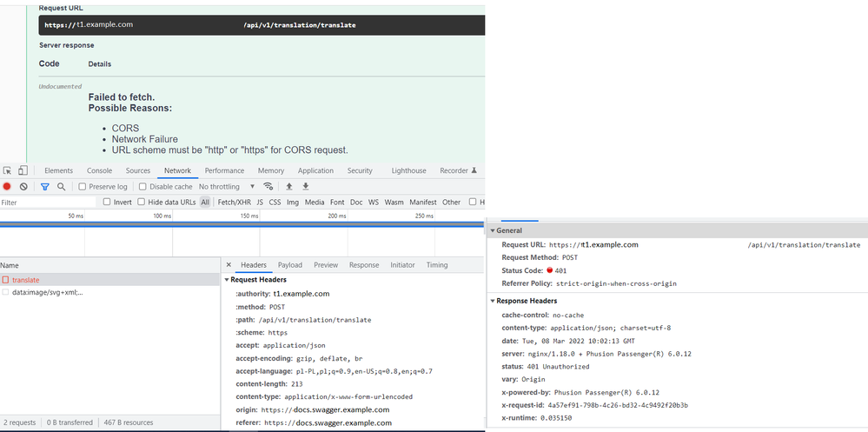The height and width of the screenshot is (432, 868).
Task: Open network search magnifier
Action: (x=61, y=187)
